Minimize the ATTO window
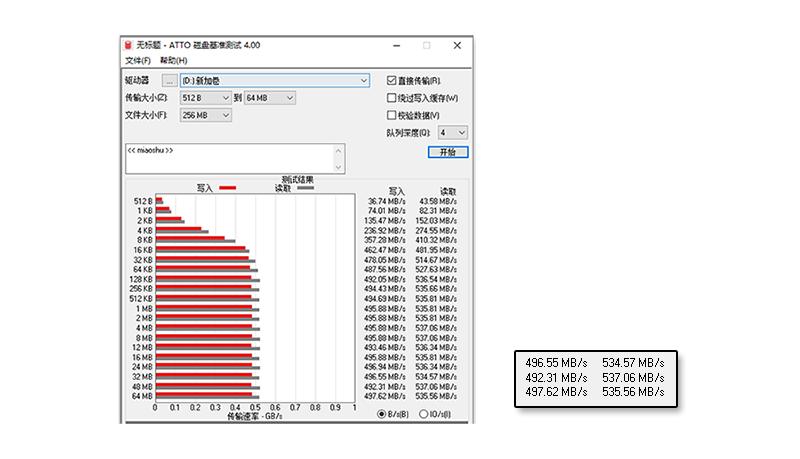This screenshot has width=800, height=459. (x=396, y=45)
